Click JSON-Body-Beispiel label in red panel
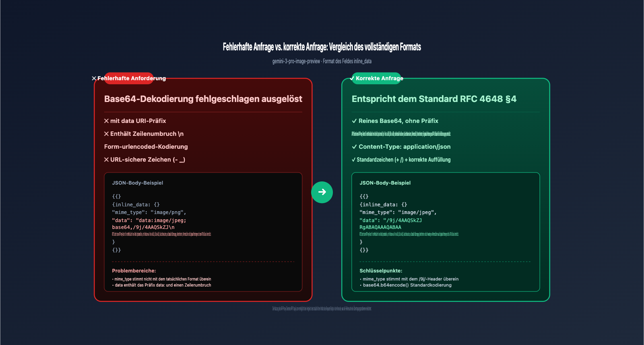644x345 pixels. (138, 183)
